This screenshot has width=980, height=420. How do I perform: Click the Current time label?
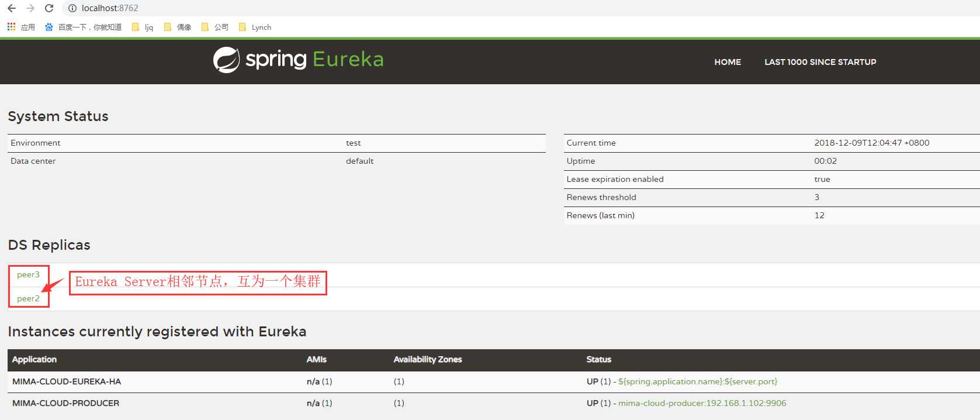coord(591,143)
